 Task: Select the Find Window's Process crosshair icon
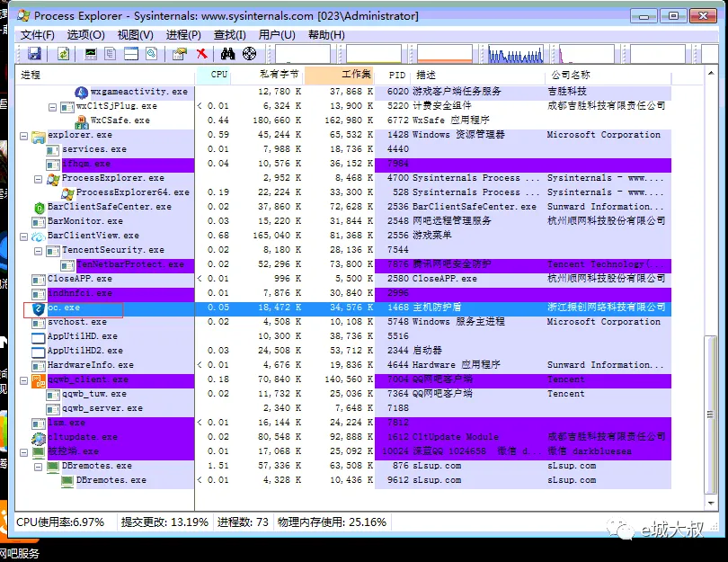pos(249,54)
